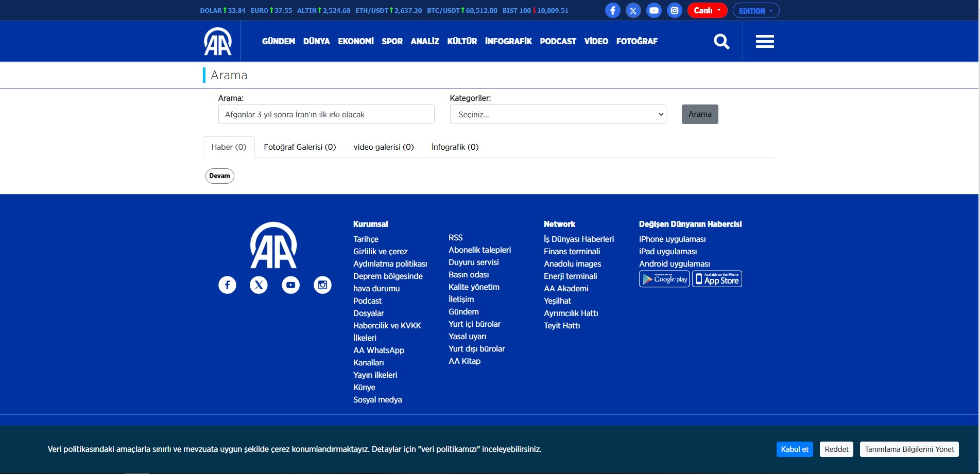Open Facebook icon in top header bar
Viewport: 980px width, 474px height.
(x=612, y=10)
